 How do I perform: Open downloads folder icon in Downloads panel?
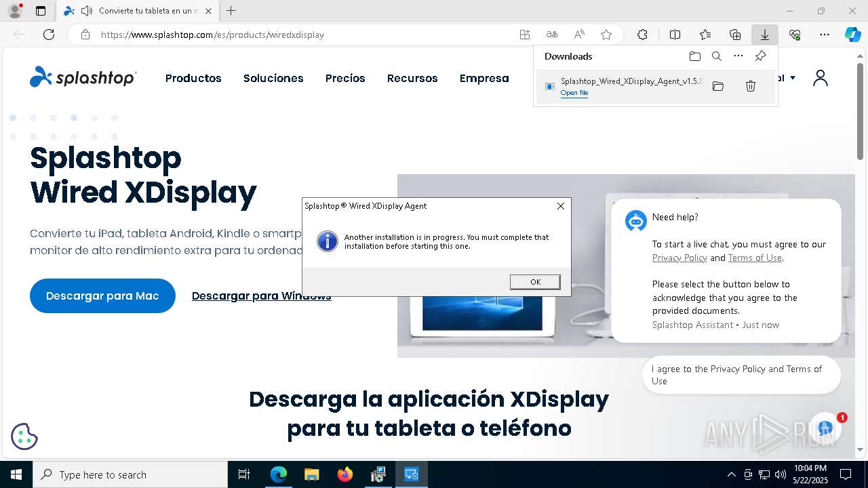point(694,56)
